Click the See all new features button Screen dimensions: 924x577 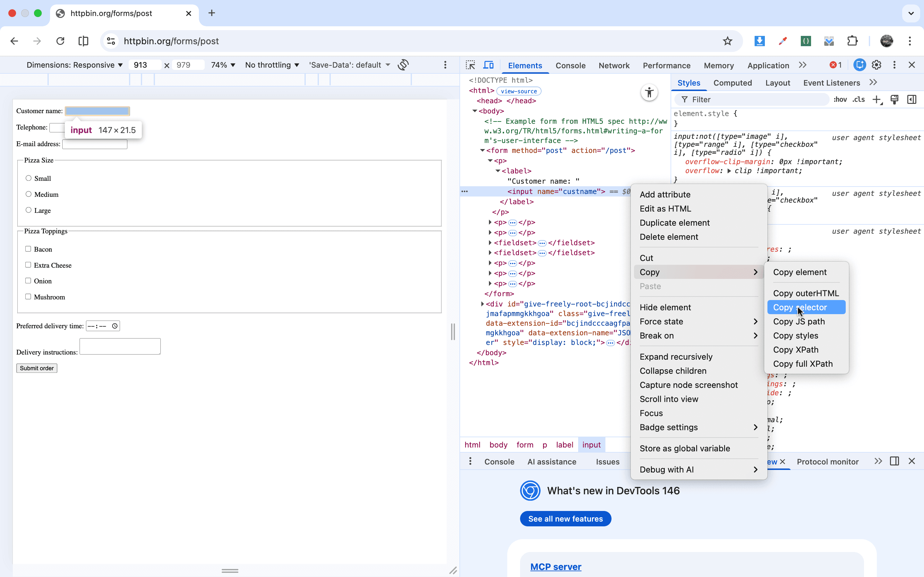pyautogui.click(x=565, y=519)
